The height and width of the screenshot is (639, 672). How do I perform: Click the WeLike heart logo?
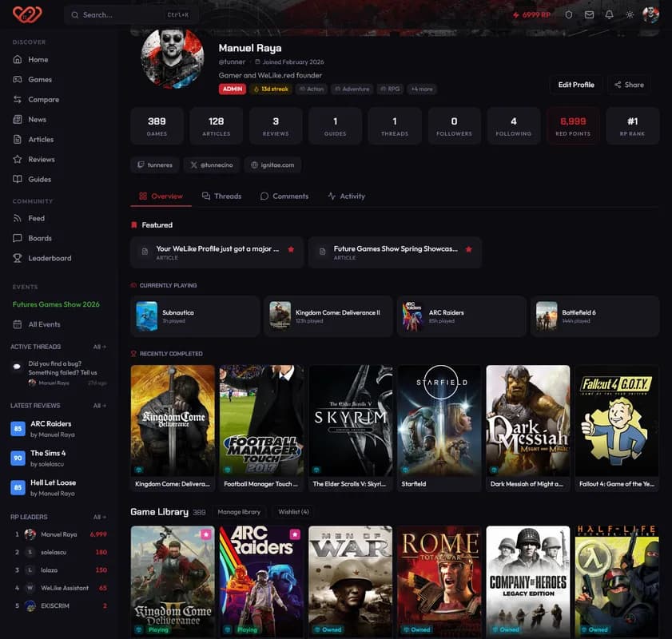(26, 14)
